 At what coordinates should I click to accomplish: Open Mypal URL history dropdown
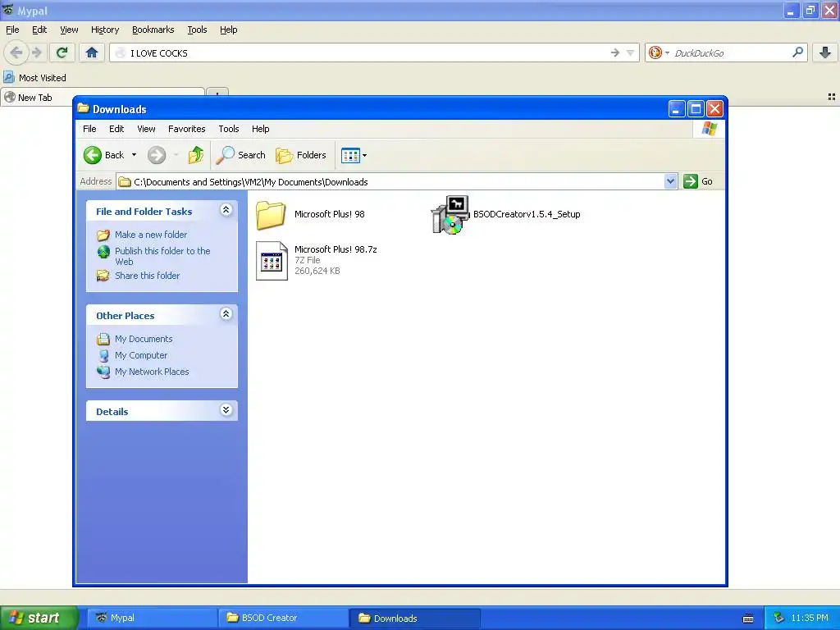coord(631,52)
